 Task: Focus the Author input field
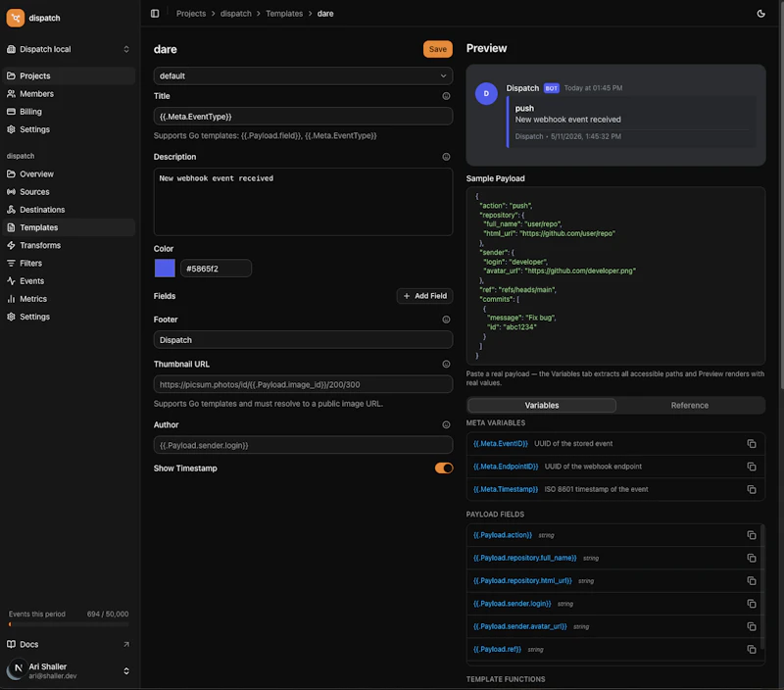pyautogui.click(x=303, y=445)
